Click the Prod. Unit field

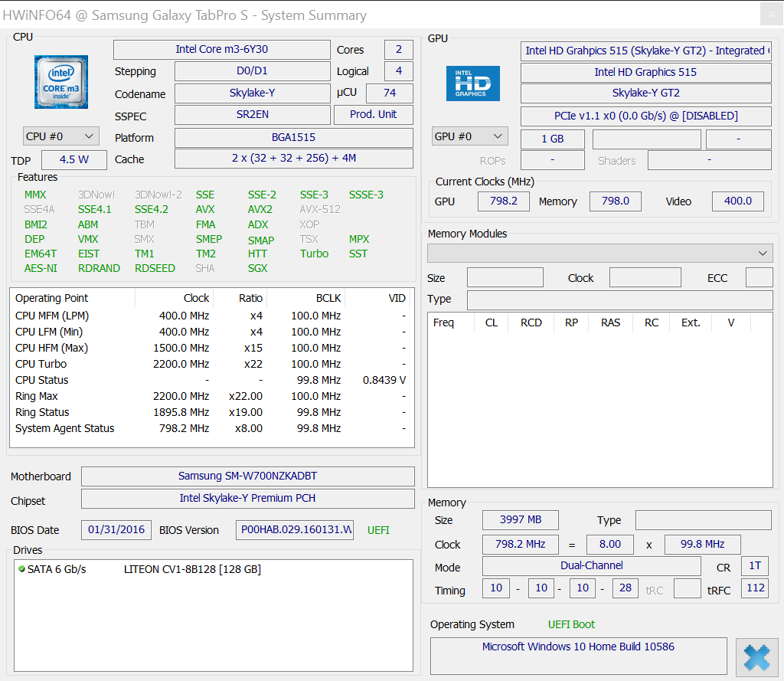pyautogui.click(x=373, y=114)
